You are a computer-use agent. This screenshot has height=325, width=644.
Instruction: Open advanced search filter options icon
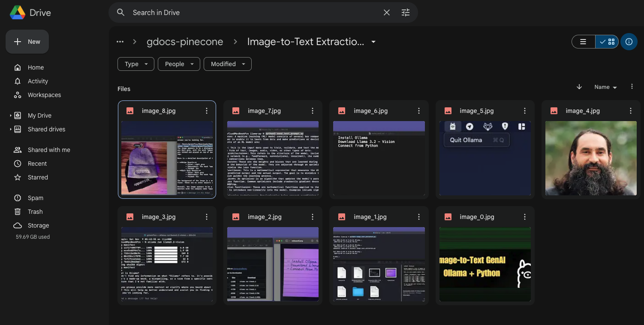pyautogui.click(x=405, y=12)
